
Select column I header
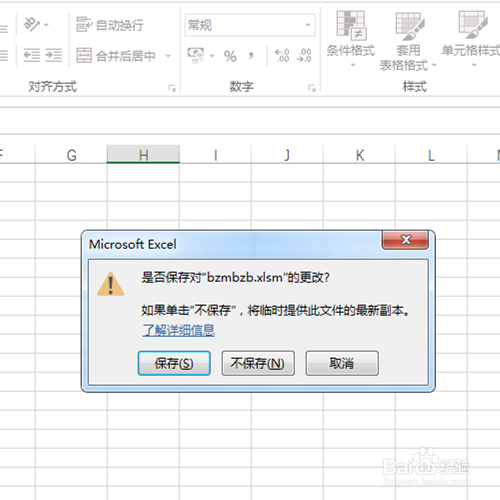click(x=215, y=155)
